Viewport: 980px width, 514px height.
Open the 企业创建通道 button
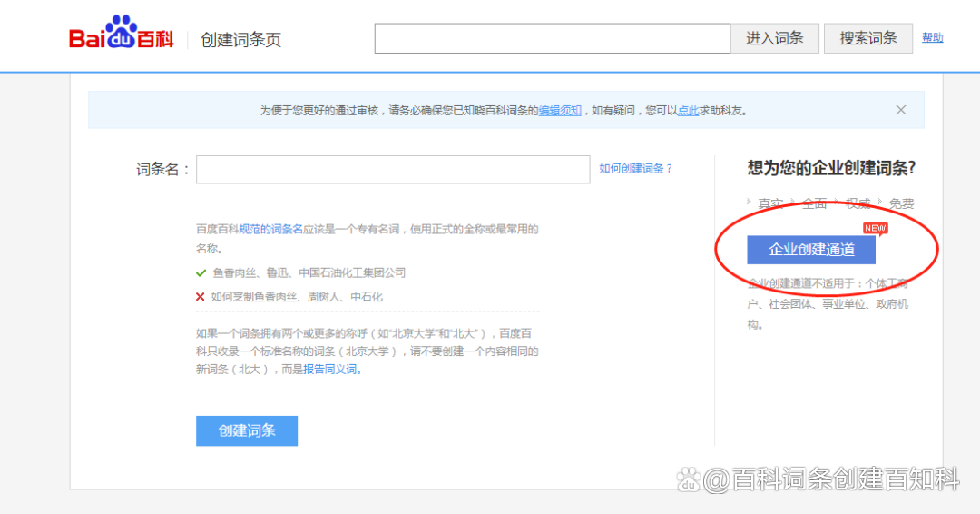point(811,250)
